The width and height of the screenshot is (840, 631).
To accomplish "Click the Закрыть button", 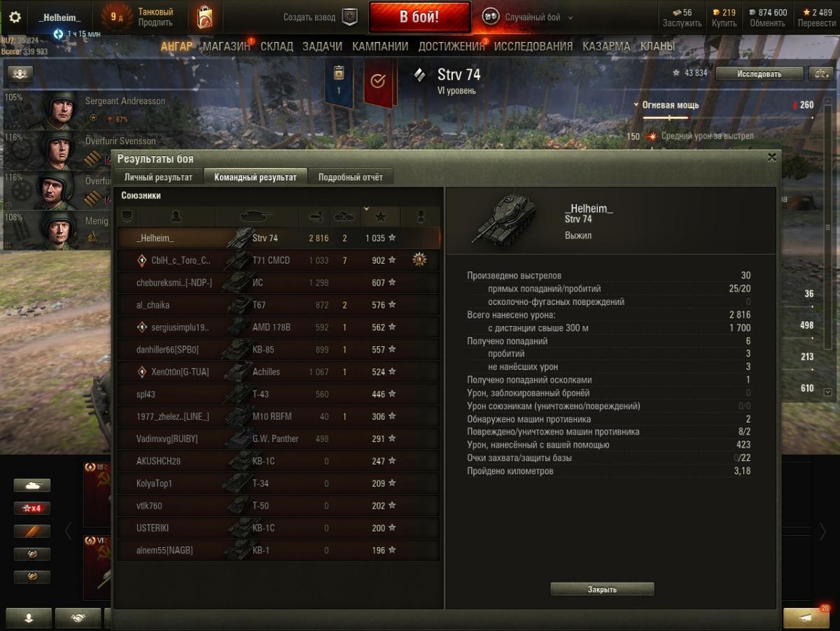I will (x=602, y=589).
